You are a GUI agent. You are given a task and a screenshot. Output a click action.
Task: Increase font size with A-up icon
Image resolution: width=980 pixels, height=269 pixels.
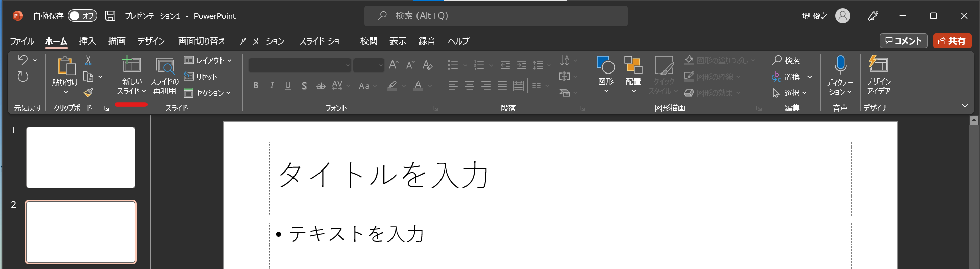click(x=394, y=65)
